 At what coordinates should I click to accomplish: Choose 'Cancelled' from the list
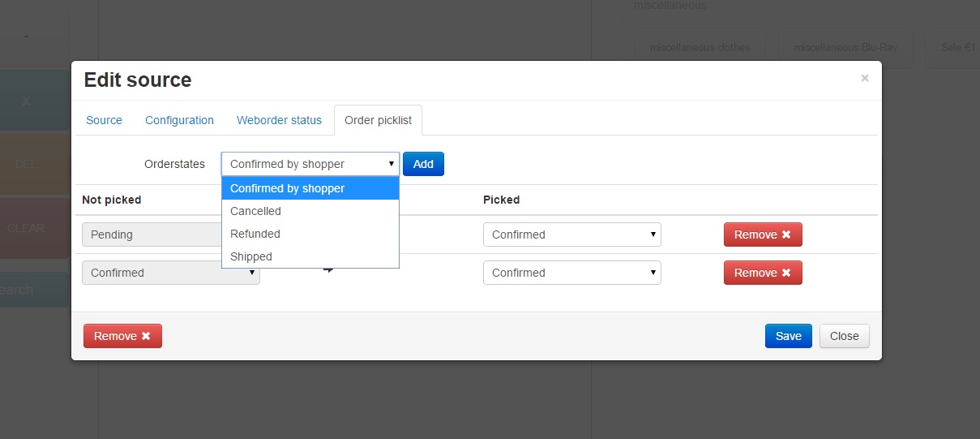(310, 211)
